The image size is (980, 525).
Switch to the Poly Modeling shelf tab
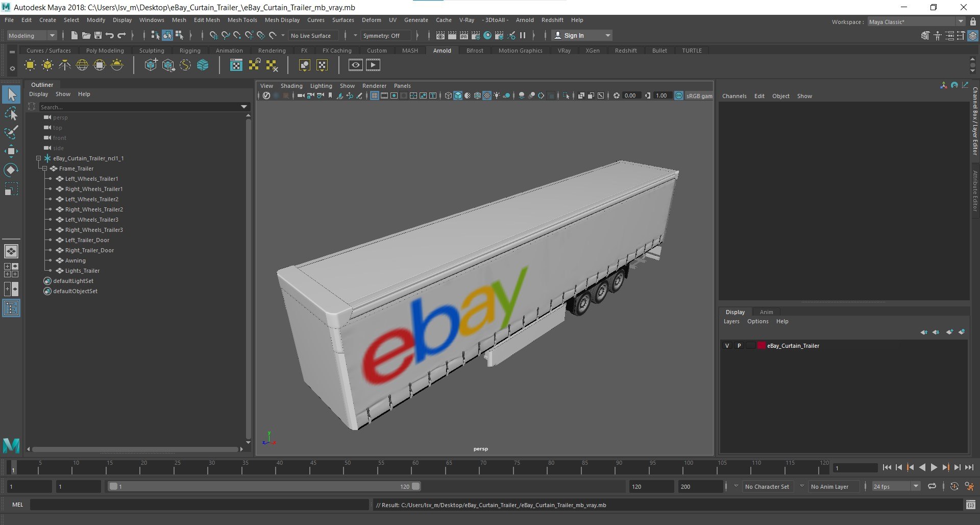pos(105,51)
